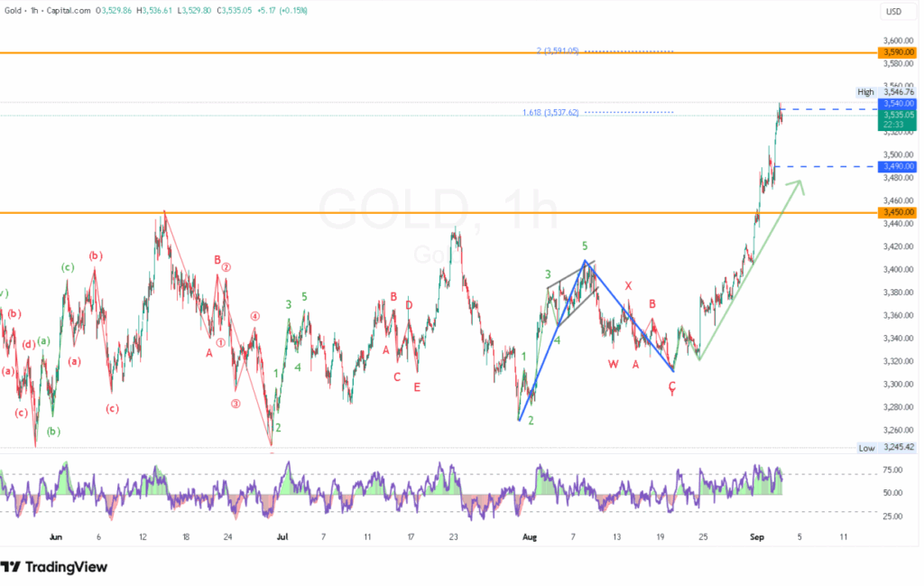Select the green upward trend arrow
The image size is (924, 586).
coord(749,271)
